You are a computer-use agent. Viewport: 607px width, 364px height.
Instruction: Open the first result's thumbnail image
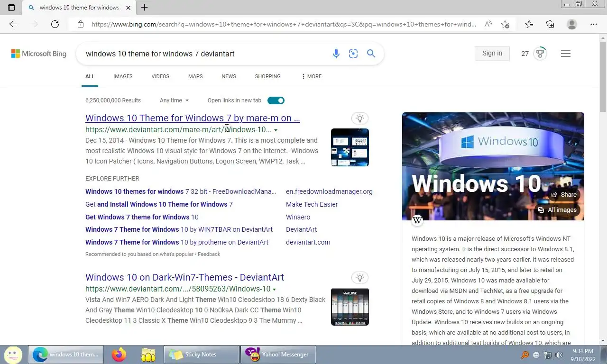click(x=350, y=147)
